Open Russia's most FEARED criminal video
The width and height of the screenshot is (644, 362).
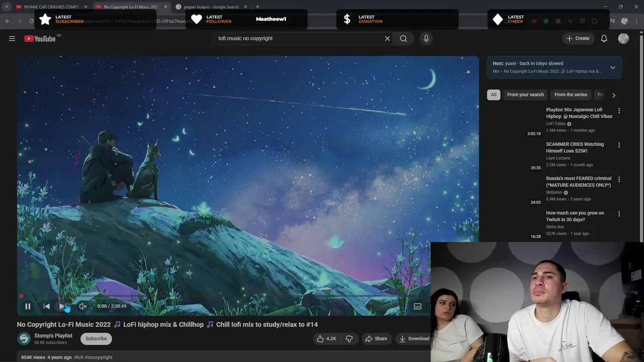pyautogui.click(x=579, y=182)
